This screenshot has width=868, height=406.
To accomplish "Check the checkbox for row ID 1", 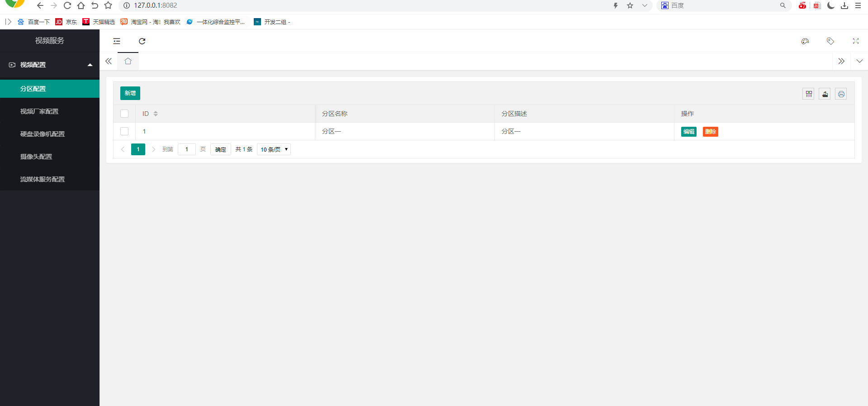I will 124,131.
